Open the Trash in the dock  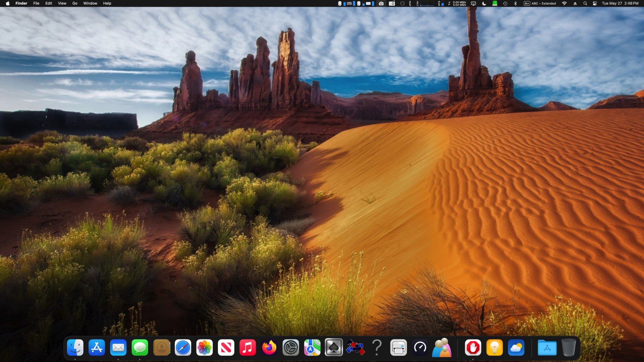click(x=569, y=348)
